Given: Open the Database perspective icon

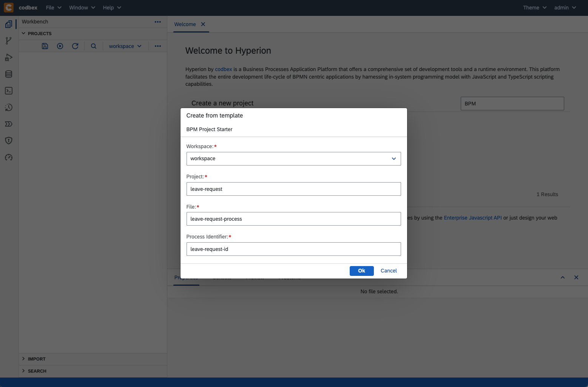Looking at the screenshot, I should 9,74.
